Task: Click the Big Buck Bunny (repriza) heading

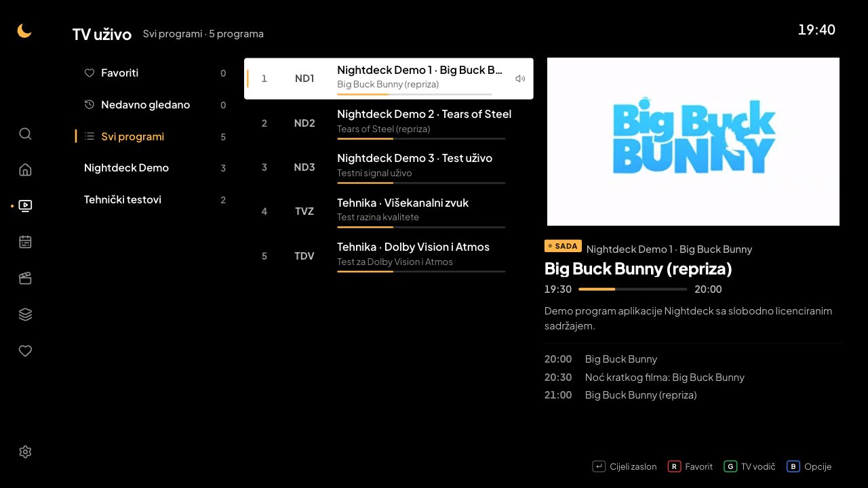Action: coord(638,269)
